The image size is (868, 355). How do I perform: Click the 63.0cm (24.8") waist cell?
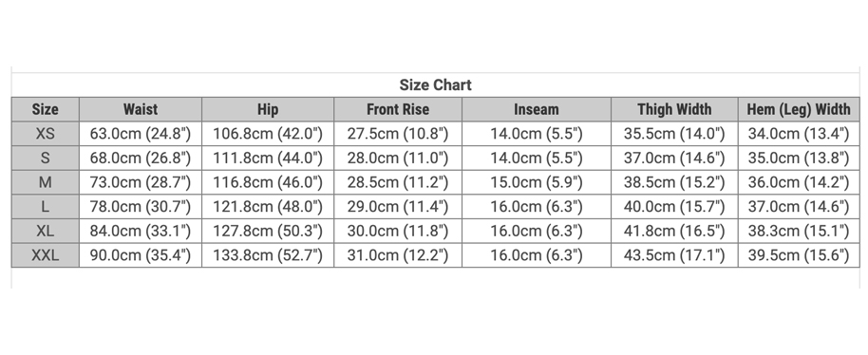coord(141,134)
